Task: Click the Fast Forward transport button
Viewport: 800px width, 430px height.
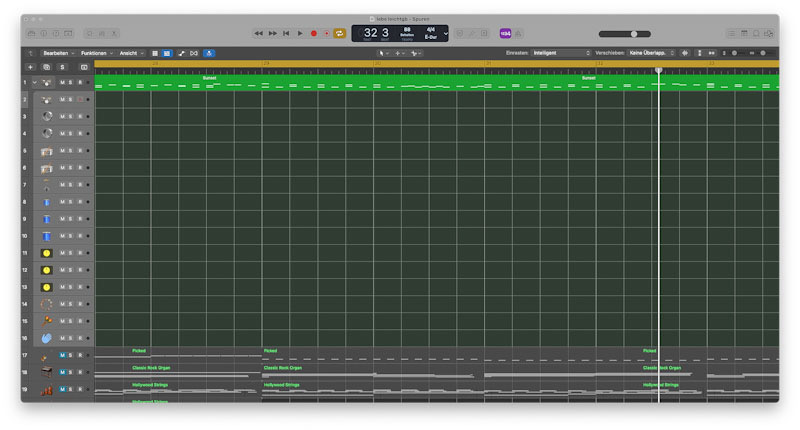Action: click(x=272, y=34)
